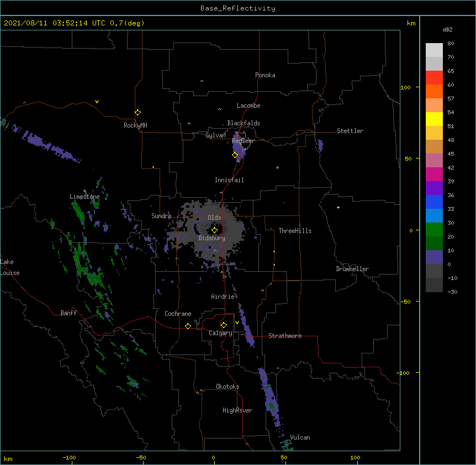
Task: Click the Innisfail city label
Action: [x=229, y=180]
